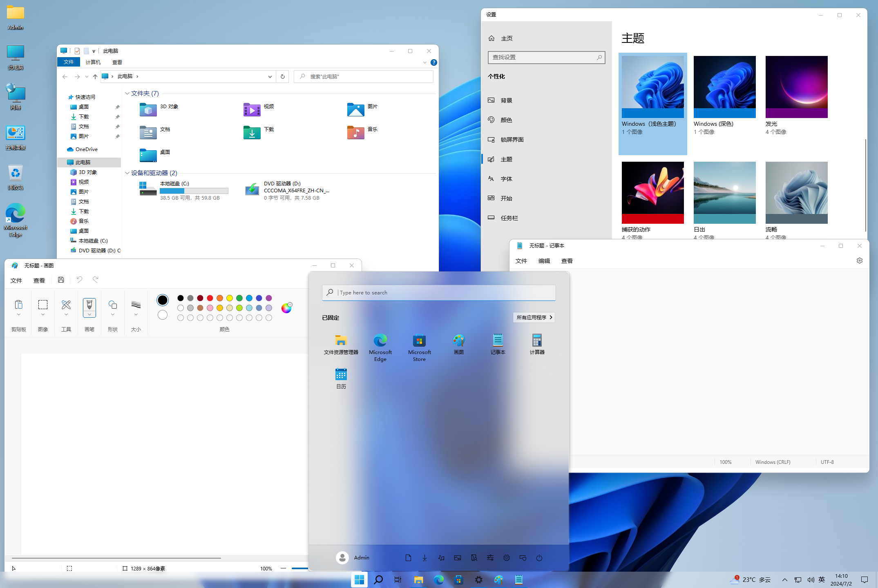
Task: Click the save icon in Paint
Action: click(x=61, y=280)
